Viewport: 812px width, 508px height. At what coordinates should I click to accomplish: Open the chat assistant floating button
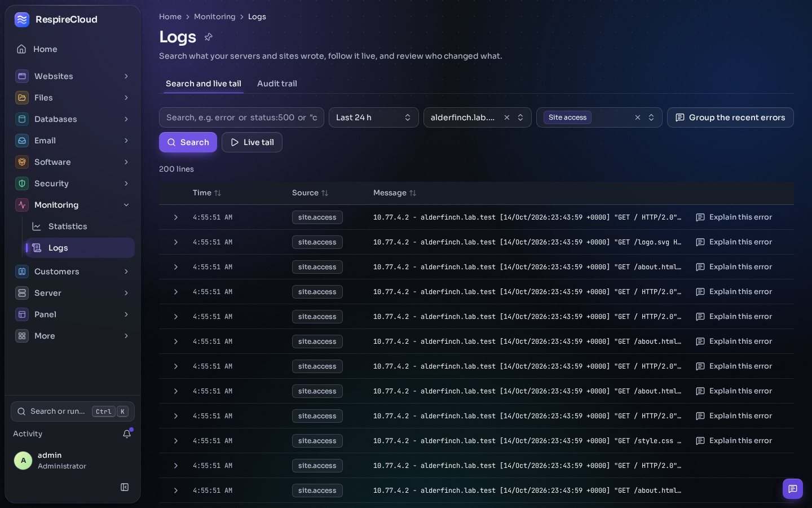(x=792, y=489)
